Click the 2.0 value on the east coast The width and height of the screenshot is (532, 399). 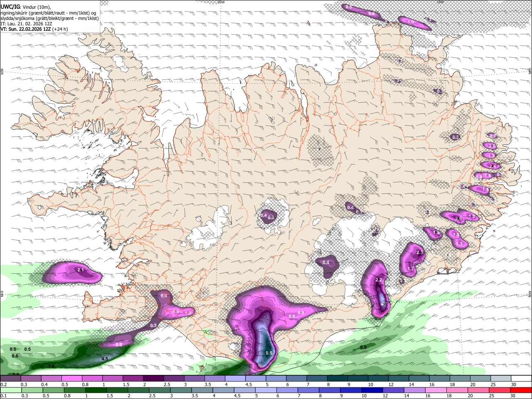[x=492, y=146]
